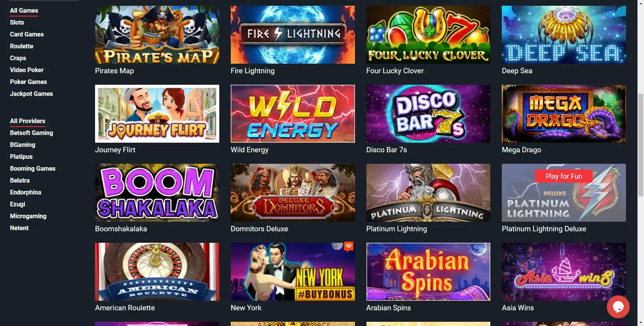
Task: Select the Disco Bar 7s game image
Action: point(428,114)
